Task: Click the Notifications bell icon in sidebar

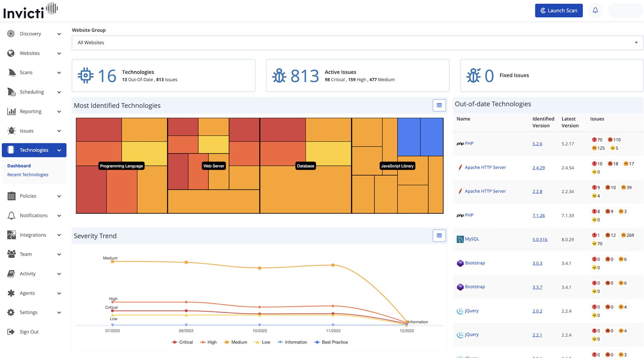Action: (x=11, y=216)
